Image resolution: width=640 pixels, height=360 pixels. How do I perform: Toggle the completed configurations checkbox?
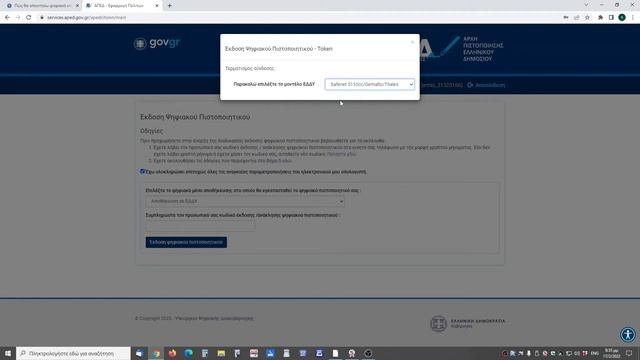[142, 171]
